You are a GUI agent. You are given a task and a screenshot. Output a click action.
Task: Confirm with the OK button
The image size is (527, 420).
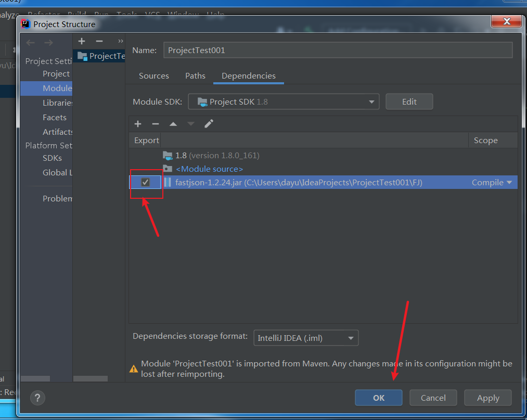pos(378,398)
